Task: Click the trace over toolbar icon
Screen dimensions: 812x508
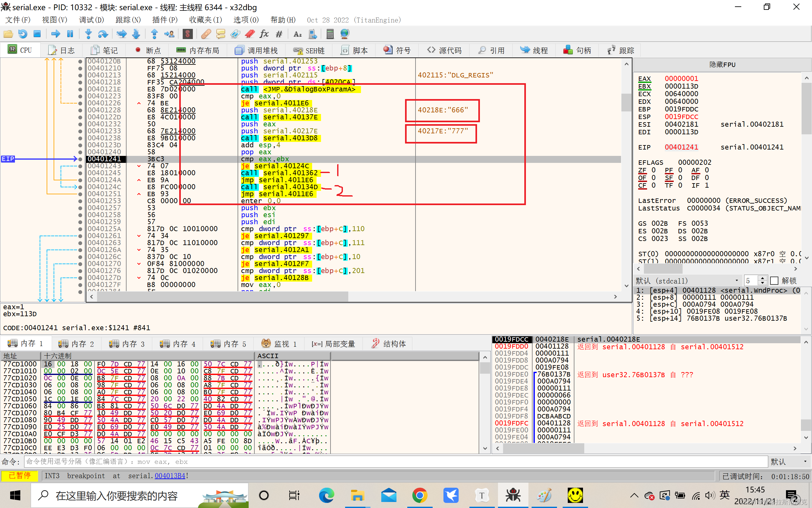Action: [x=136, y=34]
